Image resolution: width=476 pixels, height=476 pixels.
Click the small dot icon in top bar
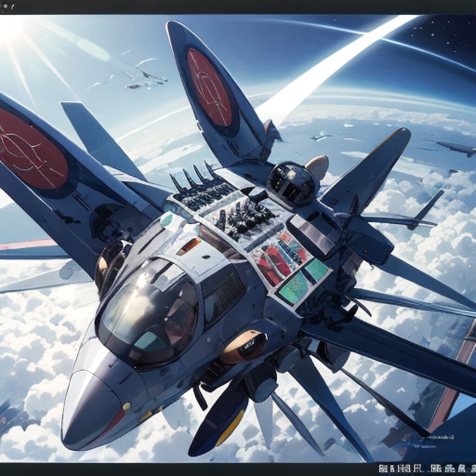[x=5, y=7]
